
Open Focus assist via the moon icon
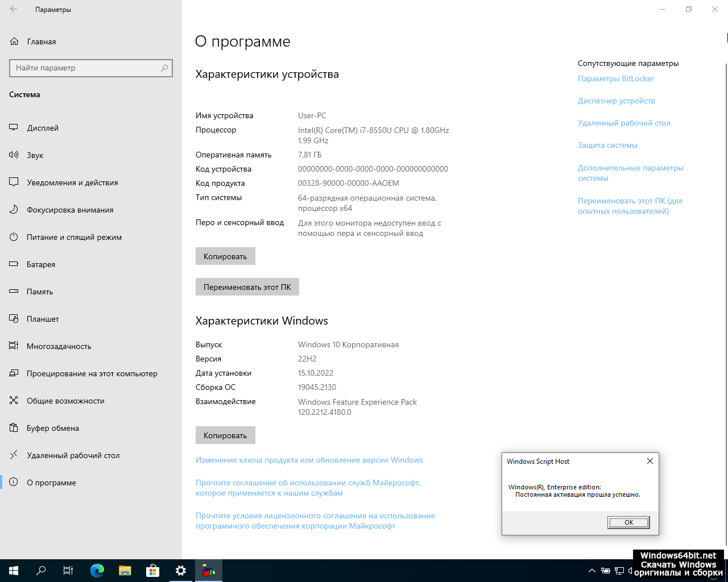(x=14, y=210)
